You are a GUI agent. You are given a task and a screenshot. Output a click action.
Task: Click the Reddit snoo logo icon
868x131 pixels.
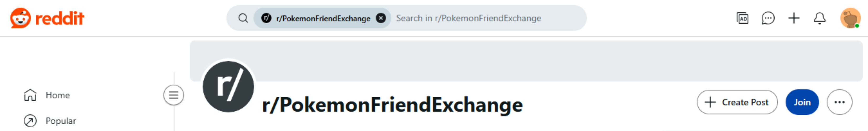[x=20, y=18]
